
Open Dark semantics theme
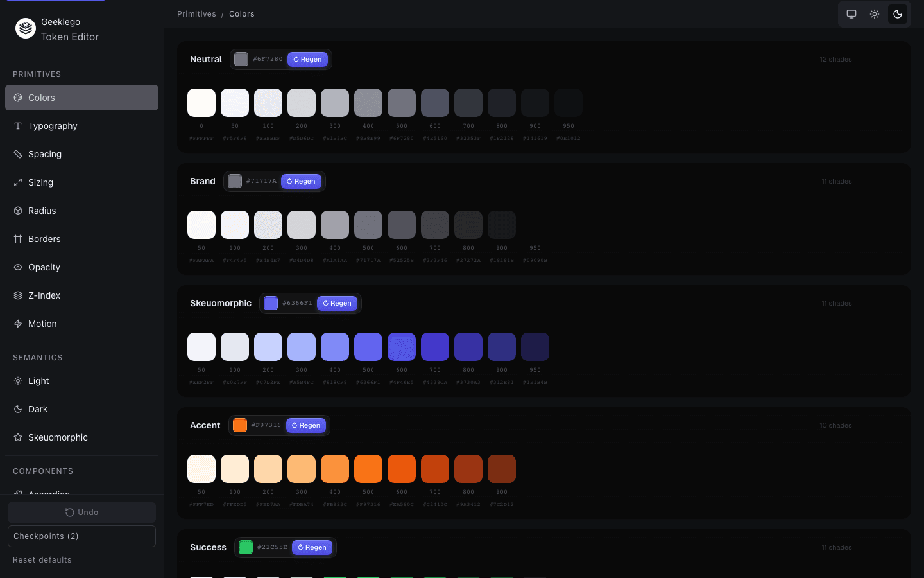coord(81,409)
